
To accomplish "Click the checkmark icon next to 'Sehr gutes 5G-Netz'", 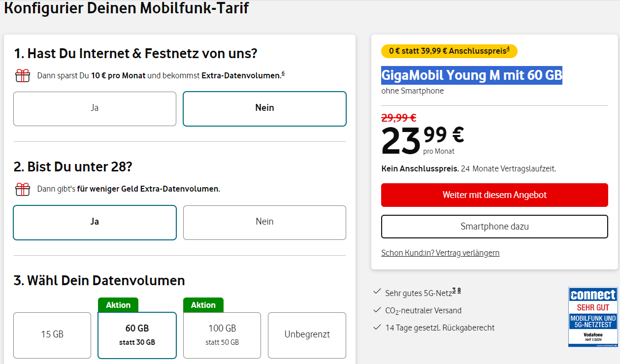I will click(x=377, y=292).
